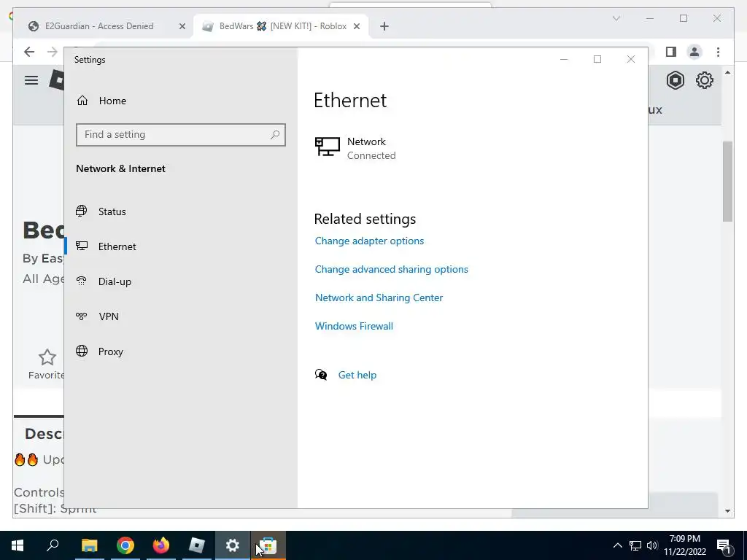Open Change advanced sharing options link
747x560 pixels.
(x=392, y=270)
